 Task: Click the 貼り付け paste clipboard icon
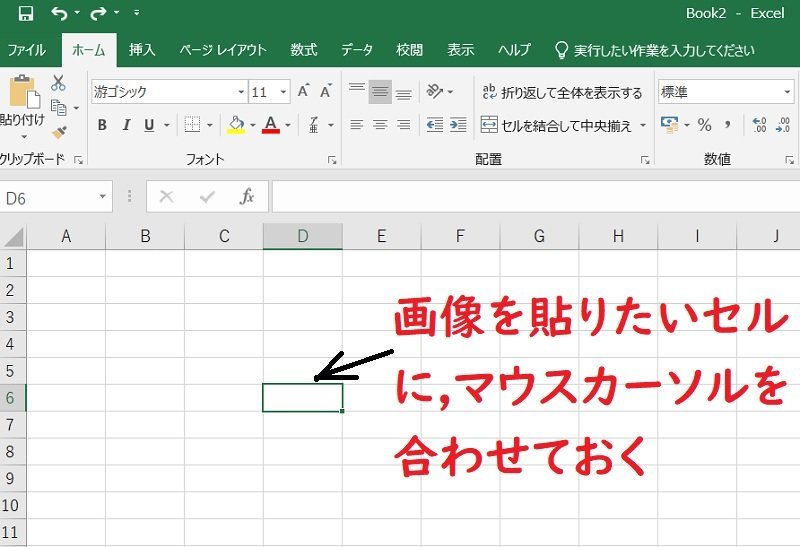click(23, 92)
